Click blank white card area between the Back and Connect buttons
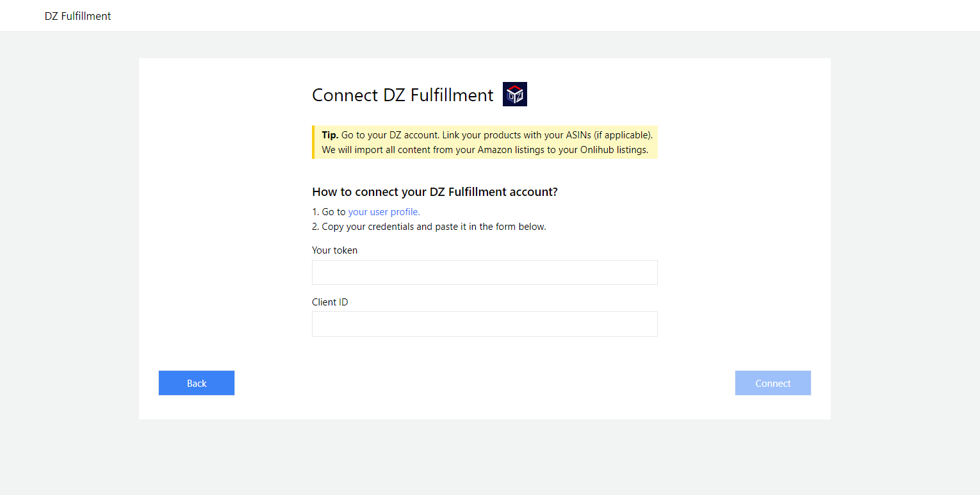 [485, 383]
